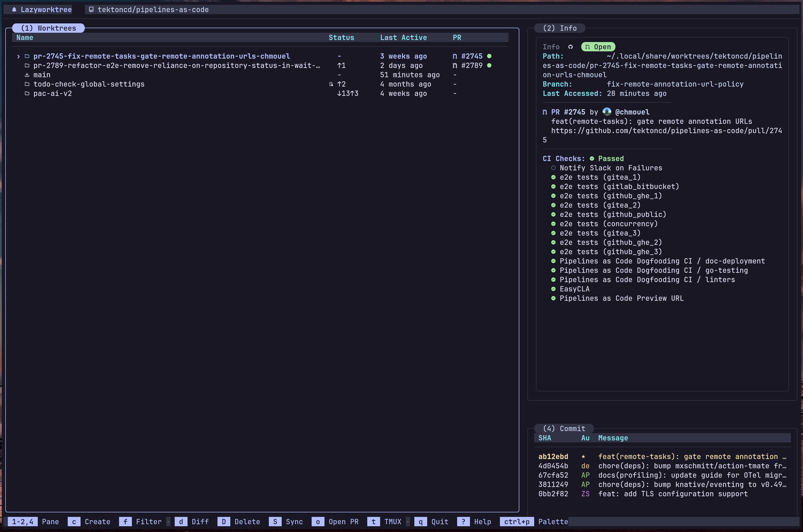Click the Pane shortcut in the footer
Image resolution: width=803 pixels, height=532 pixels.
(33, 521)
